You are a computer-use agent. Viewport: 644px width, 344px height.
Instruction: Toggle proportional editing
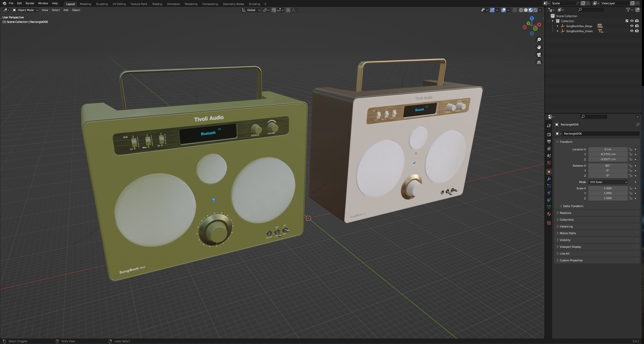point(288,10)
